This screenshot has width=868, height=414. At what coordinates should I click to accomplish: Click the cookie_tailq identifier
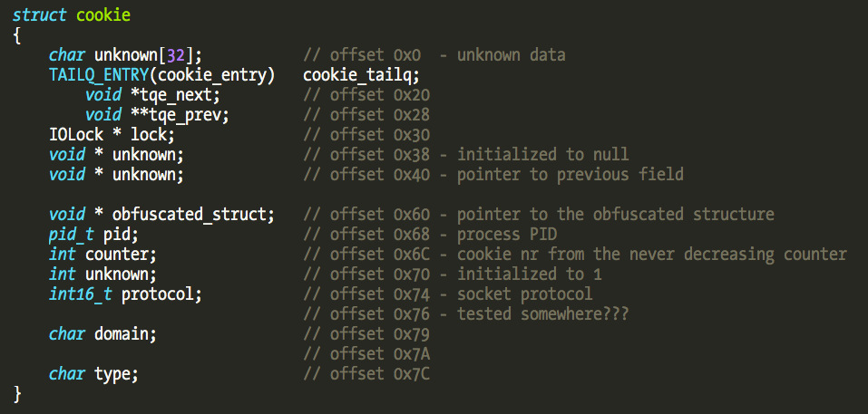361,75
